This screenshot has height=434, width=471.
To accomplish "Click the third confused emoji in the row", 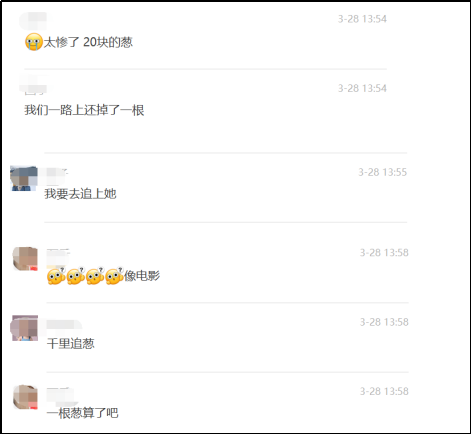I will 95,276.
